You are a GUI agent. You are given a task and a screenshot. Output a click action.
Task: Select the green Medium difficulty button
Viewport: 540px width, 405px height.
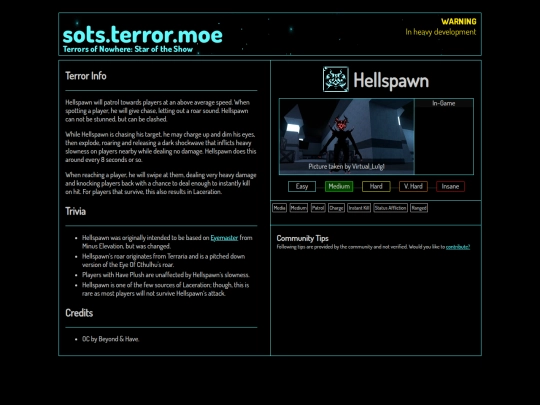339,186
